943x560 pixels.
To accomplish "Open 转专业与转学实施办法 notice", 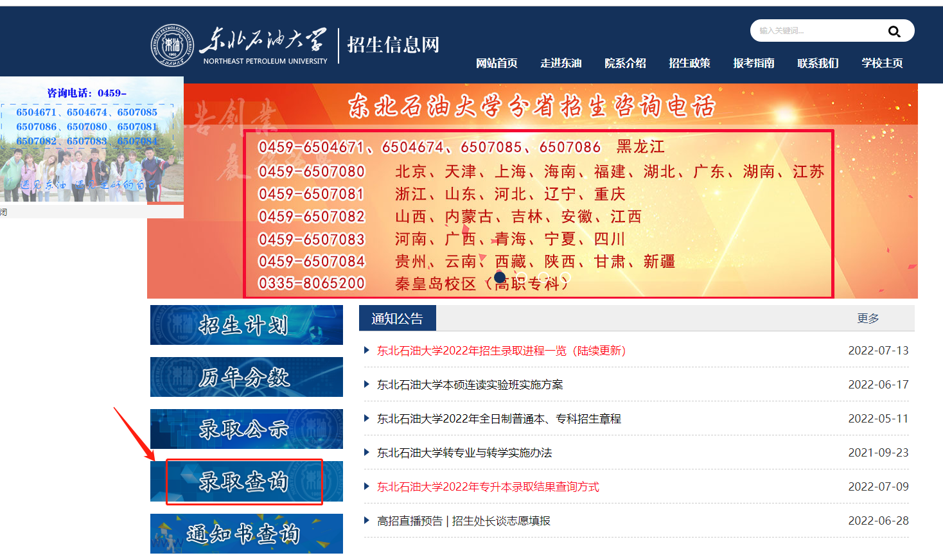I will [x=464, y=453].
